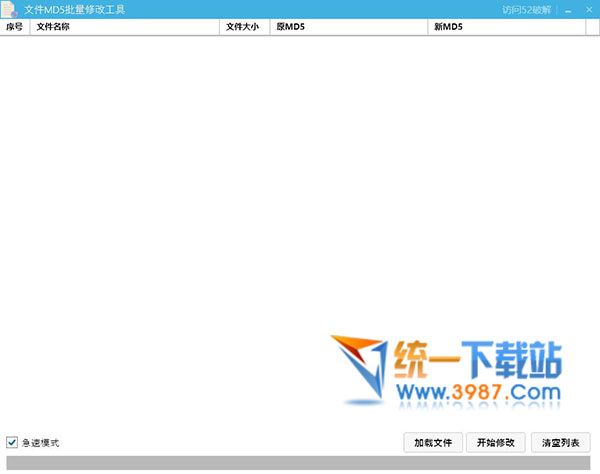This screenshot has height=474, width=600.
Task: Click the 开始修改 button
Action: [x=496, y=443]
